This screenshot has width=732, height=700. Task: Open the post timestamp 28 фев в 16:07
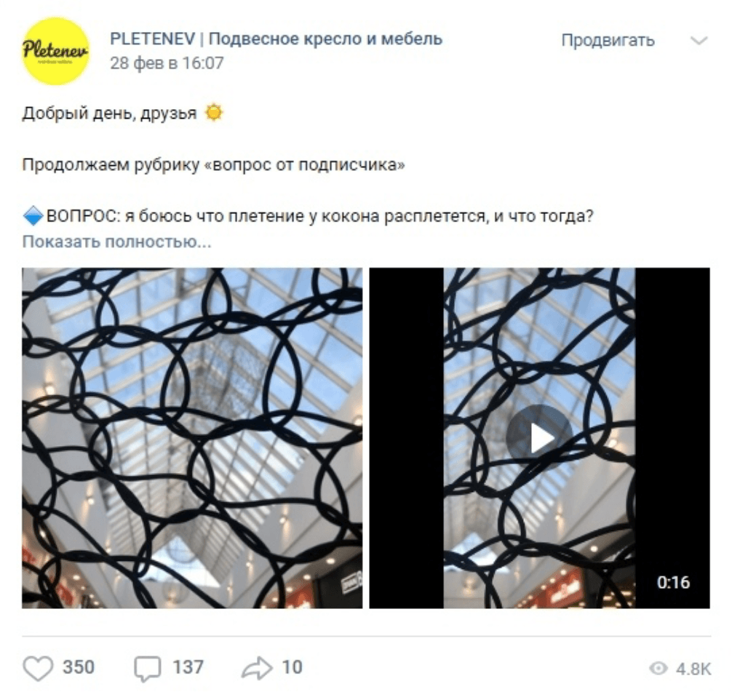pos(167,63)
